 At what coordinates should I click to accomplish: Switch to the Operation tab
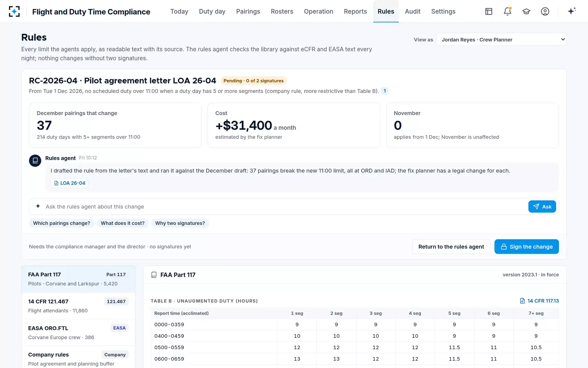coord(318,11)
